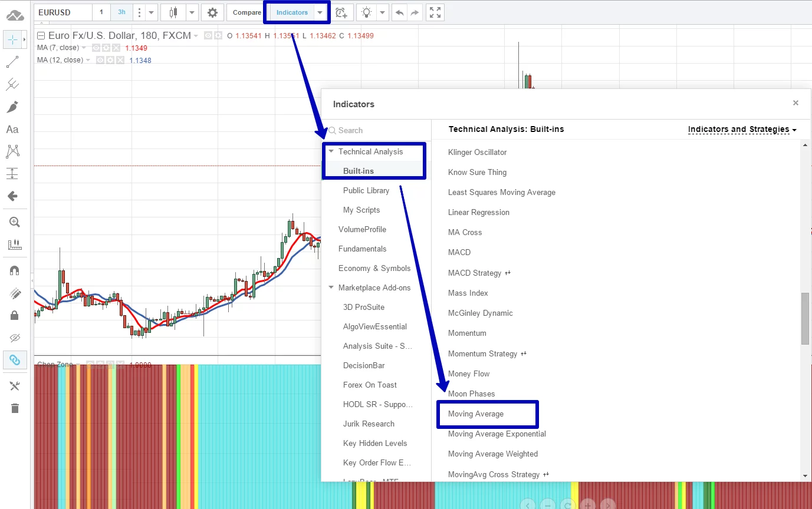Screen dimensions: 812x509
Task: Select the long/short position measure tool
Action: click(x=12, y=174)
